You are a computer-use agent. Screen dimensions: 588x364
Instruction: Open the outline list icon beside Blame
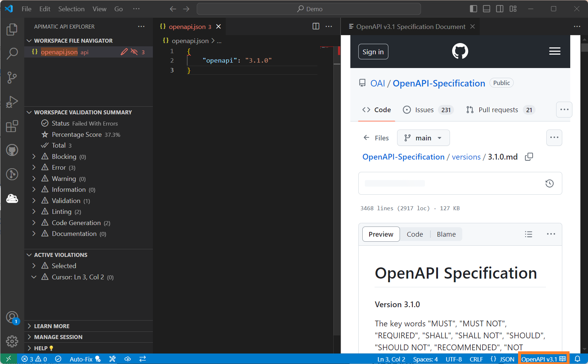529,234
